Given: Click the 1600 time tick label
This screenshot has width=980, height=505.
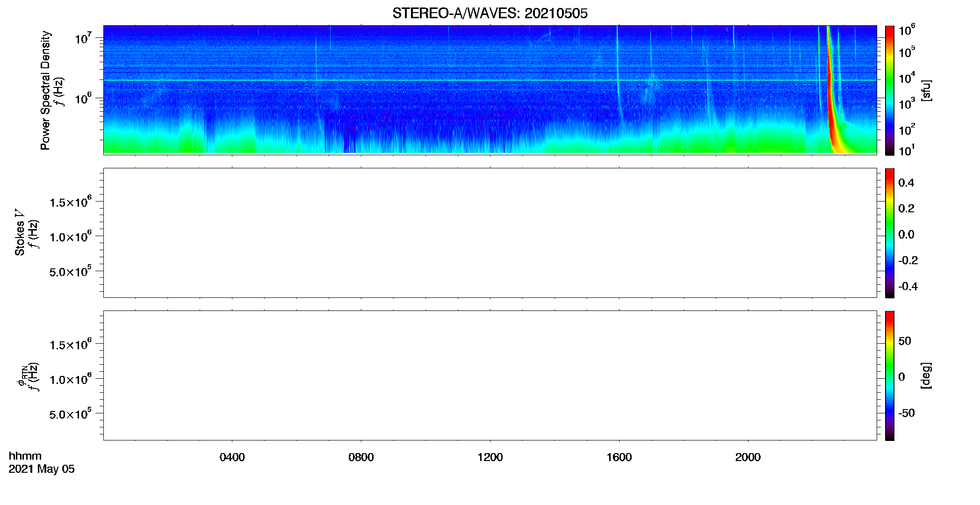Looking at the screenshot, I should [619, 457].
